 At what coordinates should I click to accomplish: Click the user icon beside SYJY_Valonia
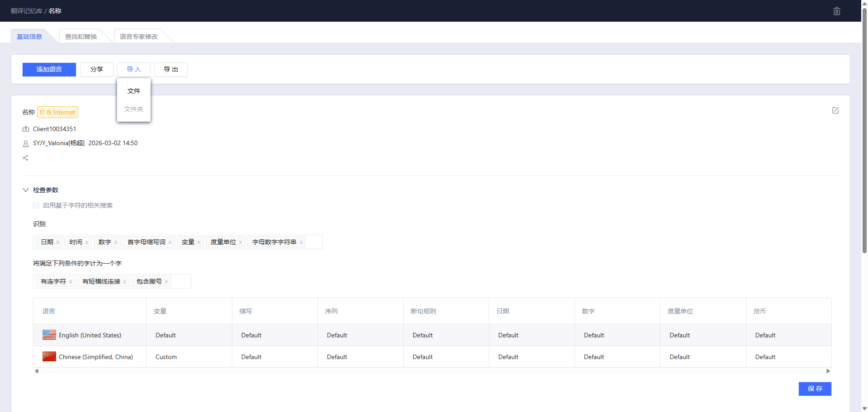(x=26, y=143)
